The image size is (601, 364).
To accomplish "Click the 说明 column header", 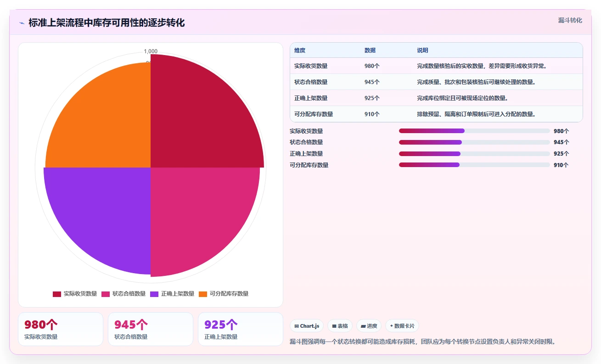I will (x=422, y=50).
